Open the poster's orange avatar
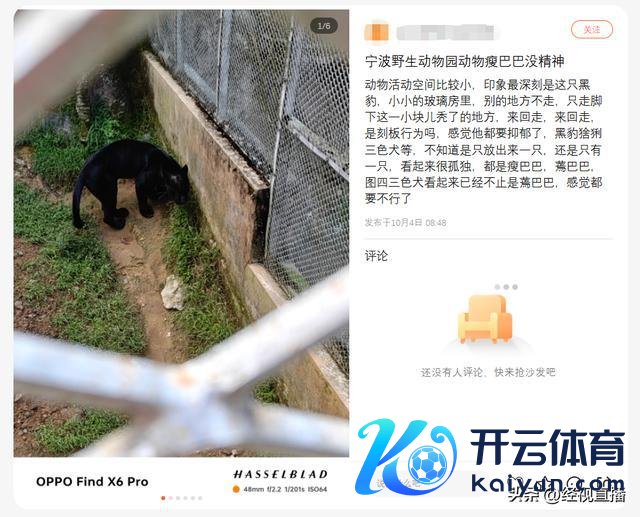Screen dimensions: 640x517 click(376, 33)
